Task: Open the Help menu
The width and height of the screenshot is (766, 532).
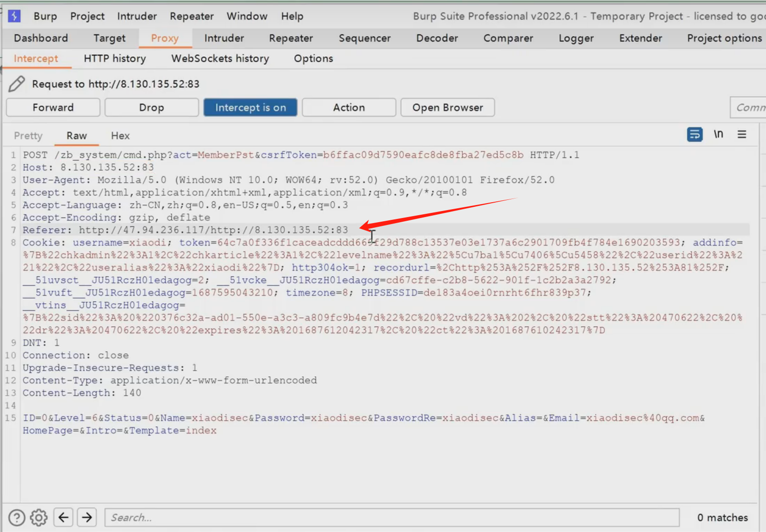Action: (x=292, y=16)
